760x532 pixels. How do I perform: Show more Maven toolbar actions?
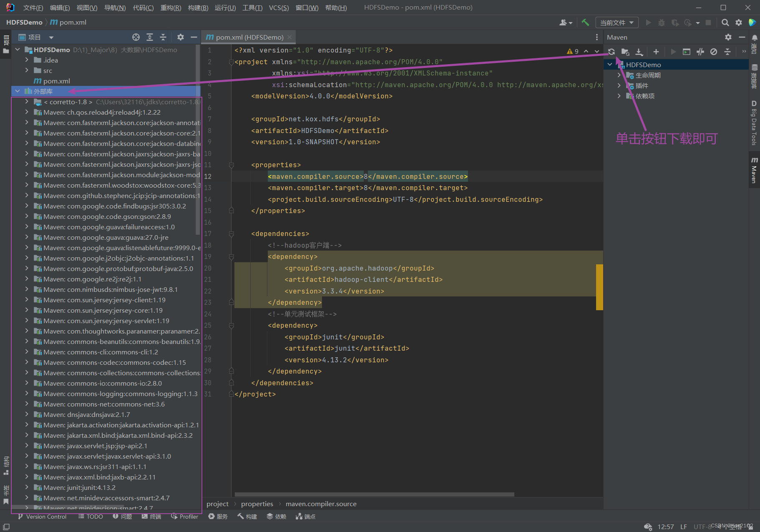point(744,52)
